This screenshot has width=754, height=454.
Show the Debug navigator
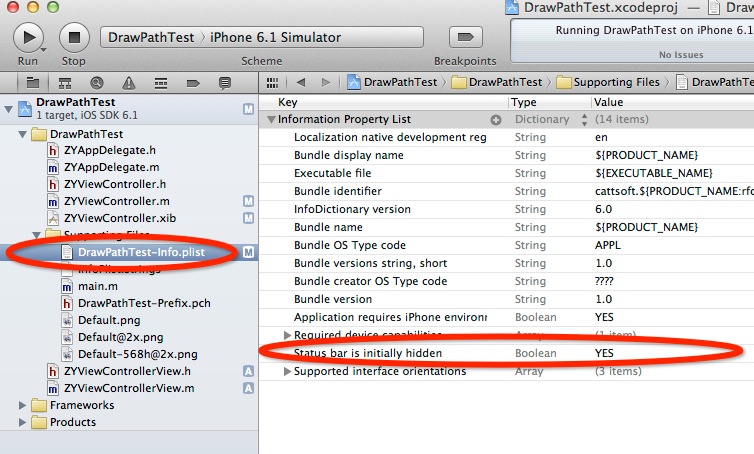[x=161, y=83]
